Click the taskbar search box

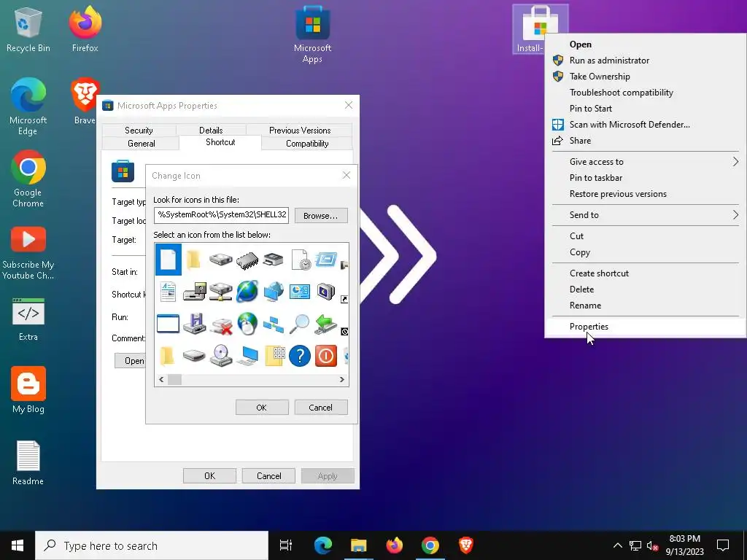click(152, 545)
